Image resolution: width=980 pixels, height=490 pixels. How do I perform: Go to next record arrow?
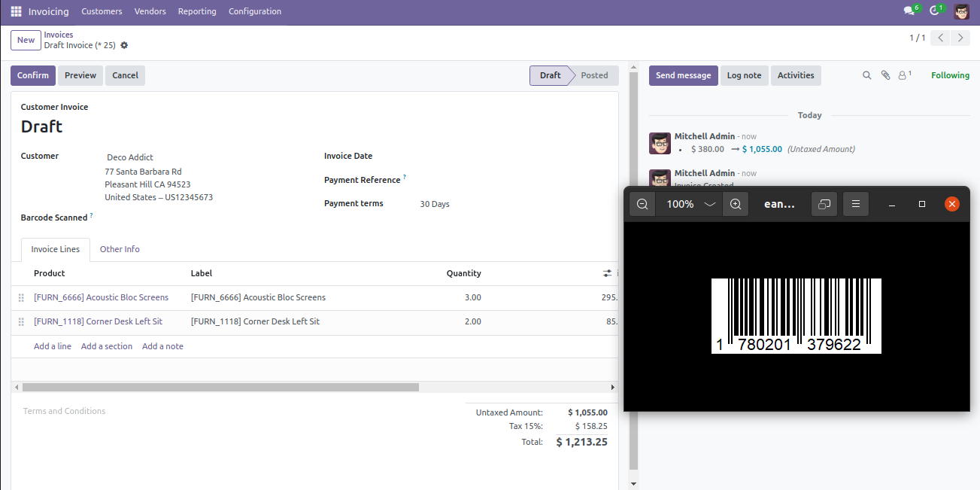(960, 38)
